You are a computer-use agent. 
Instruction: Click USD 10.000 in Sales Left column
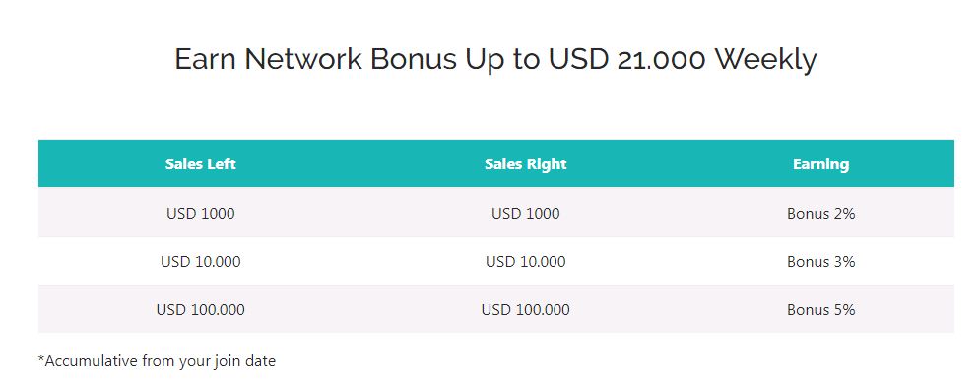201,261
